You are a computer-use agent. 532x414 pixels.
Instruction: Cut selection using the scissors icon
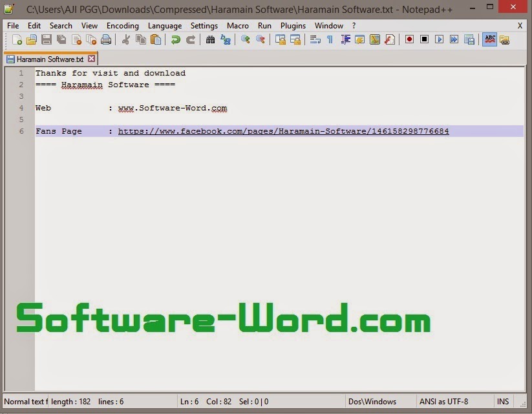[x=126, y=39]
